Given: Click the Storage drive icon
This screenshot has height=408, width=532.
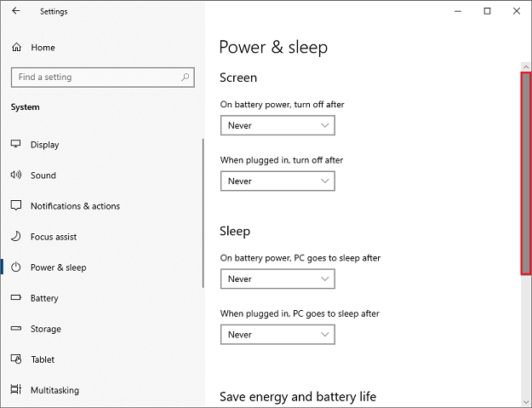Looking at the screenshot, I should 16,329.
